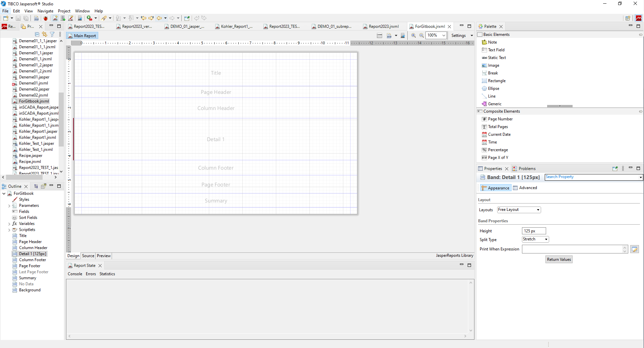Select the Page X of Y composite element
Viewport: 644px width, 348px height.
(495, 158)
